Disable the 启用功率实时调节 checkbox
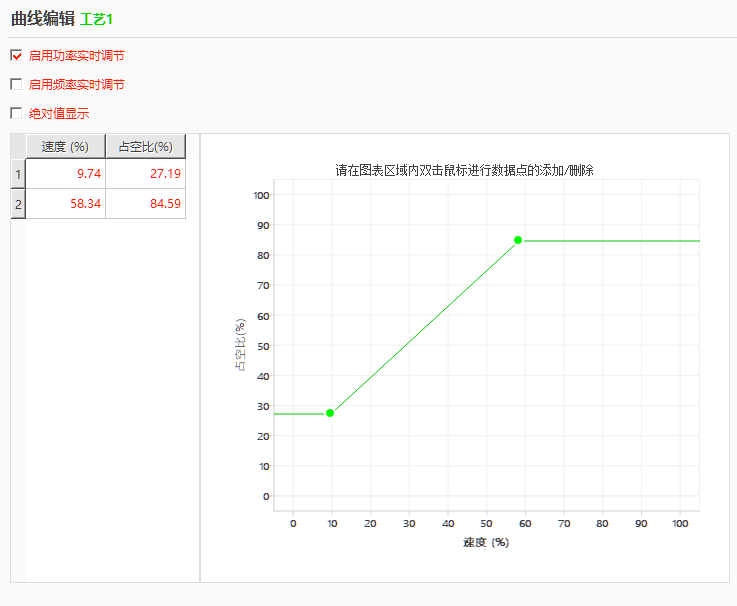Image resolution: width=737 pixels, height=606 pixels. pyautogui.click(x=16, y=56)
